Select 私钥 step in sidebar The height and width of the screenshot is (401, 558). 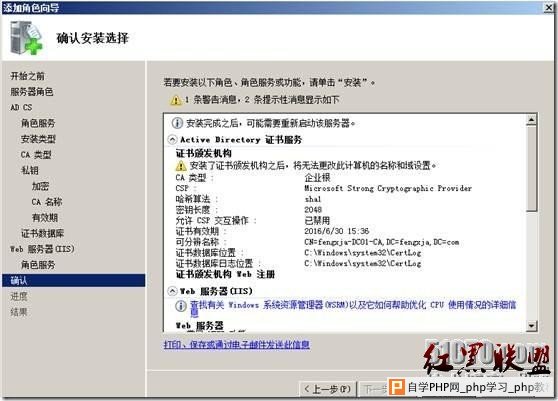tap(30, 170)
